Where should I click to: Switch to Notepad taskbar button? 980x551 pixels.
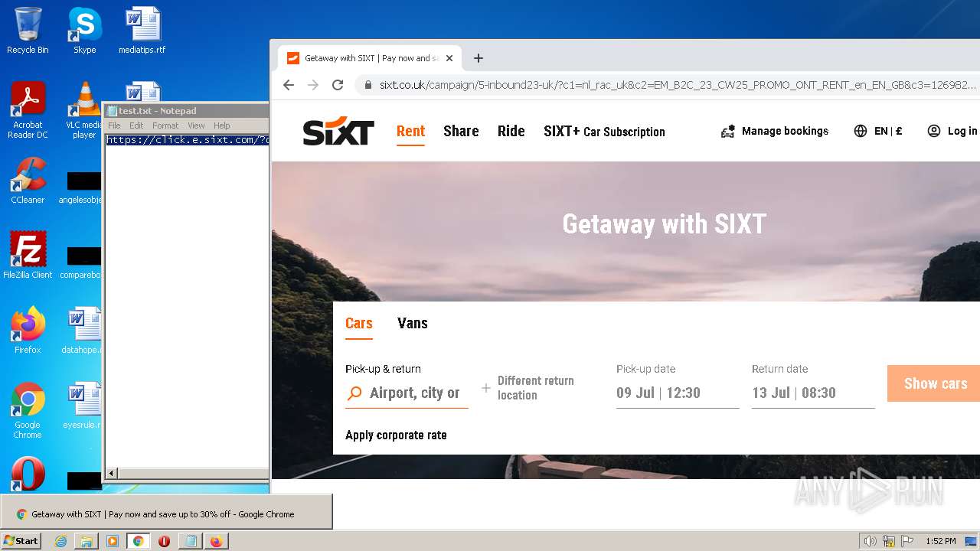pyautogui.click(x=190, y=541)
